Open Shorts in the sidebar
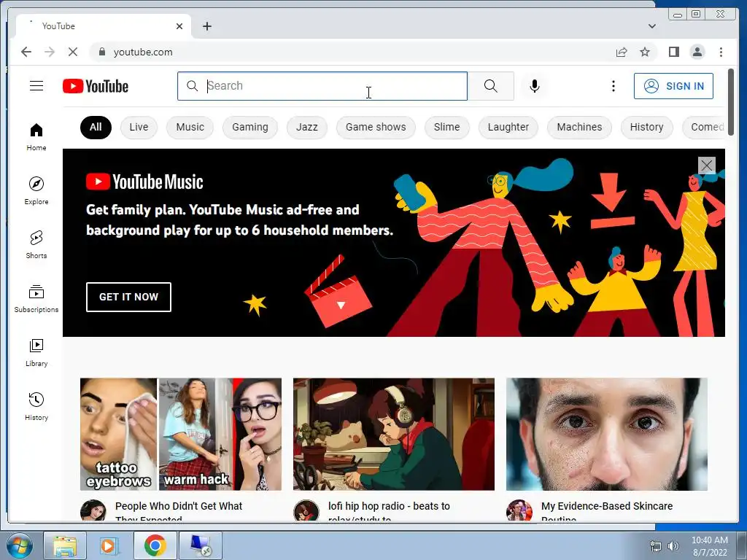747x560 pixels. point(36,244)
